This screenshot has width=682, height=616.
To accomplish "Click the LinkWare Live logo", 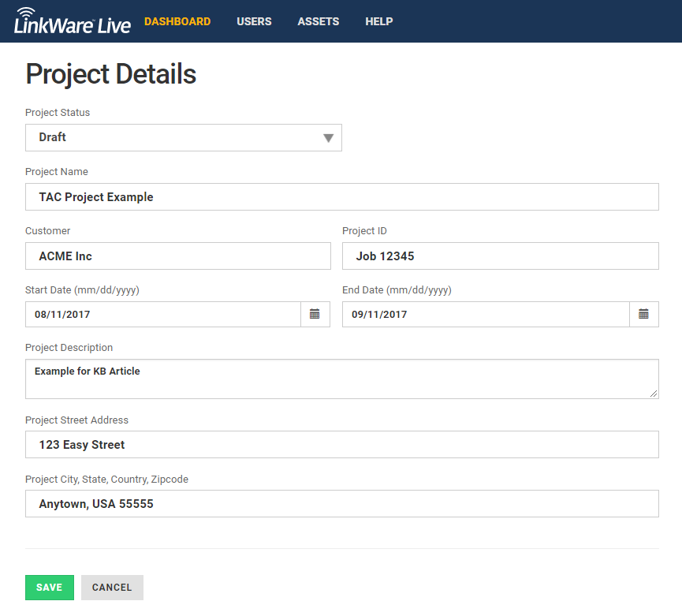I will [x=73, y=21].
